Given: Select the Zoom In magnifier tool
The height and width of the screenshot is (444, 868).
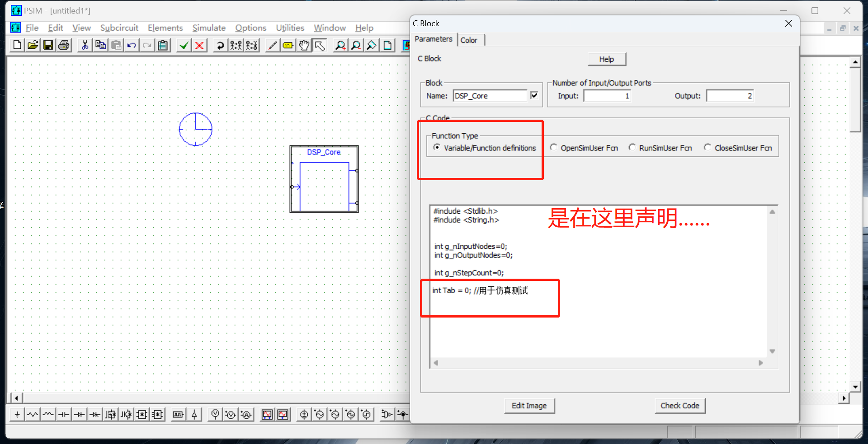Looking at the screenshot, I should click(x=340, y=45).
